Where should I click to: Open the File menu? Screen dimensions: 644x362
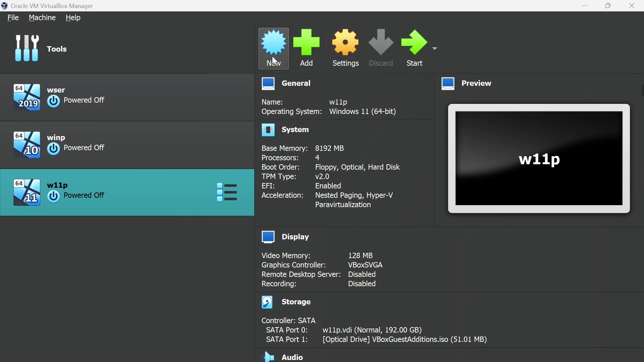(x=13, y=18)
